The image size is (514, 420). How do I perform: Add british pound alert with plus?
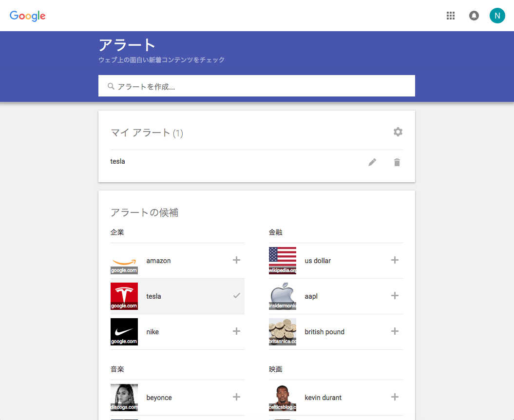[395, 331]
